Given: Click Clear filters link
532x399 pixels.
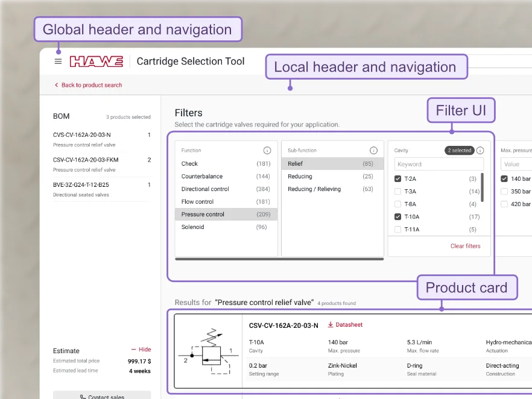Looking at the screenshot, I should tap(465, 246).
